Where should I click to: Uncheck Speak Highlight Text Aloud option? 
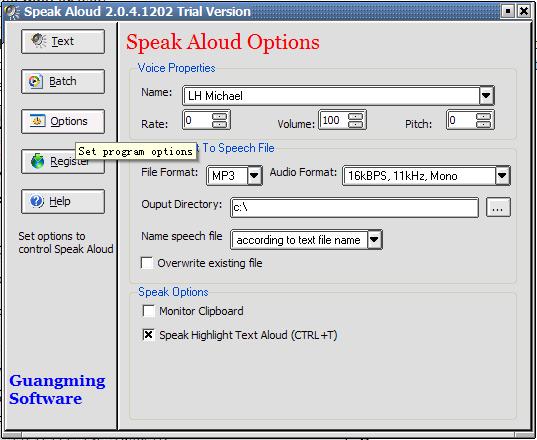point(149,335)
